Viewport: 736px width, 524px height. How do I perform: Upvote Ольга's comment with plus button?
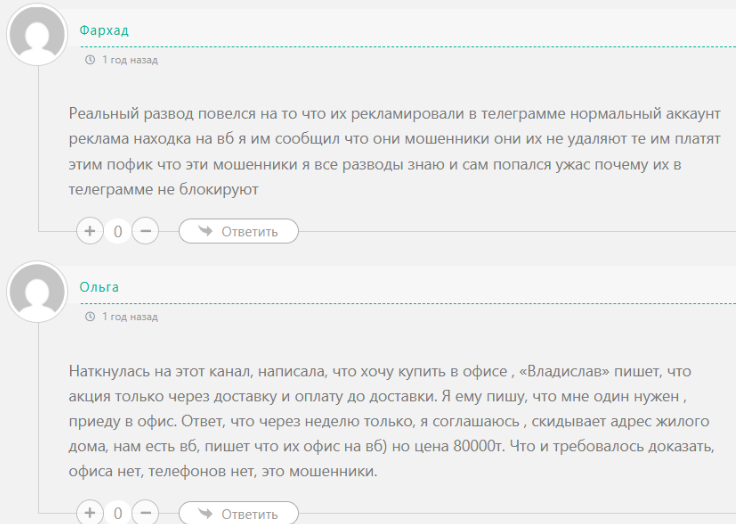pyautogui.click(x=90, y=513)
